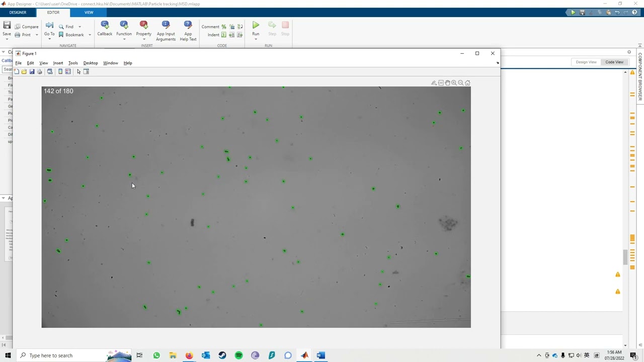Click Save Figure icon in figure toolbar
Viewport: 644px width, 362px height.
[32, 71]
